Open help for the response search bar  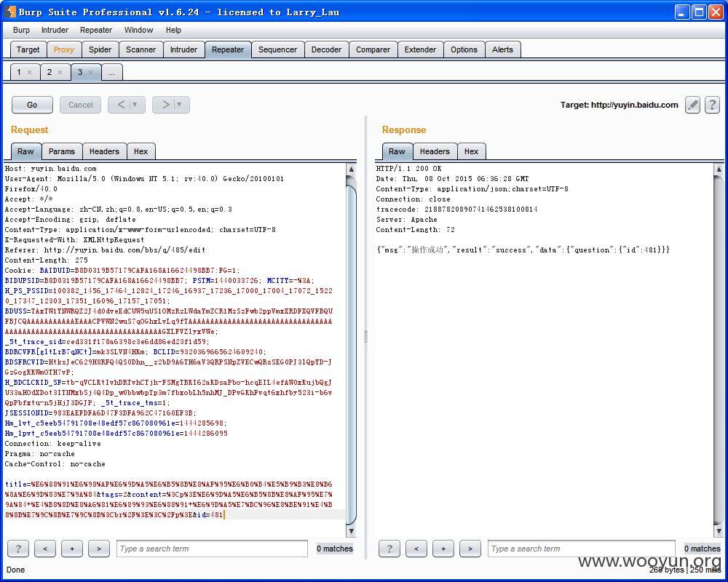tap(389, 549)
